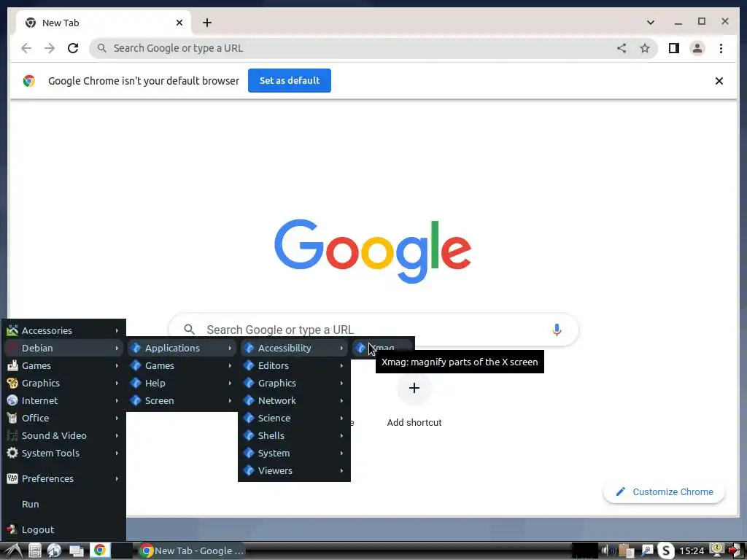Click the forward navigation arrow

(x=50, y=48)
